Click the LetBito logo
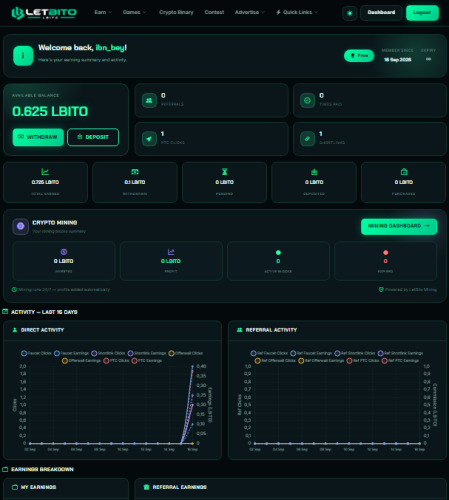Screen dimensions: 449x500 [x=44, y=13]
